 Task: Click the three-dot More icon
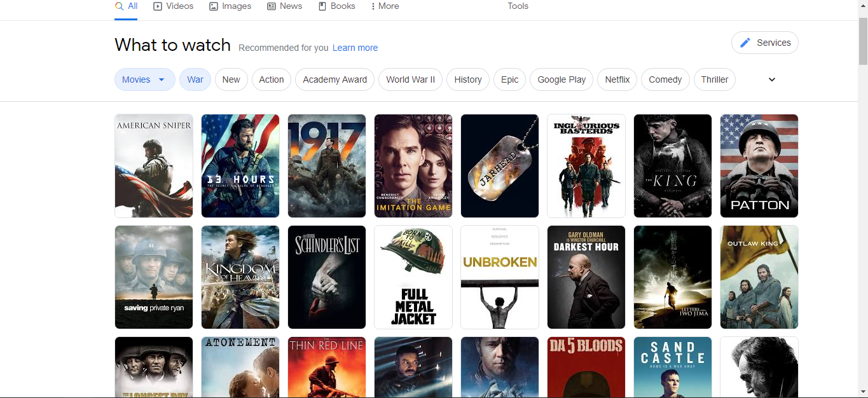[x=373, y=6]
